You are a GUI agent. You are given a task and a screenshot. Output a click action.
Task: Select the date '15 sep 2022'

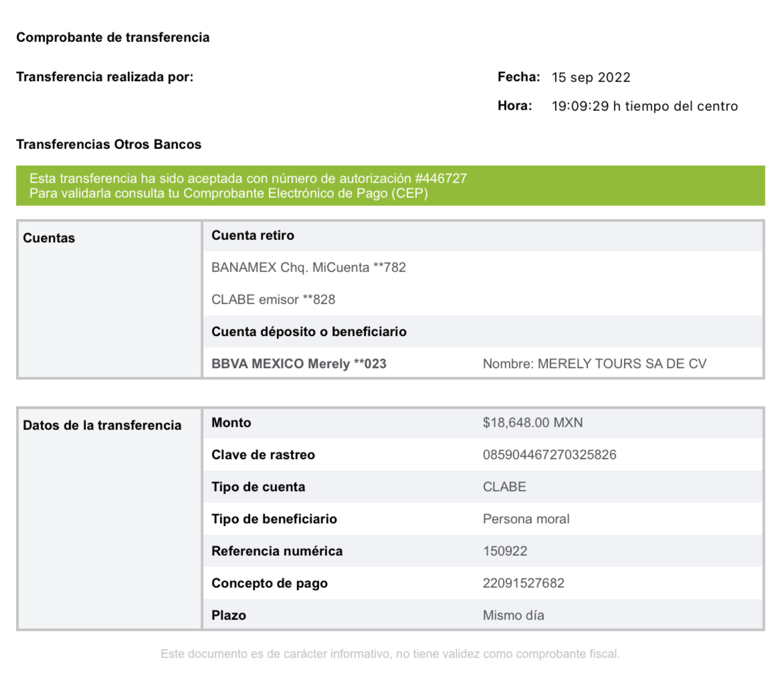point(591,77)
